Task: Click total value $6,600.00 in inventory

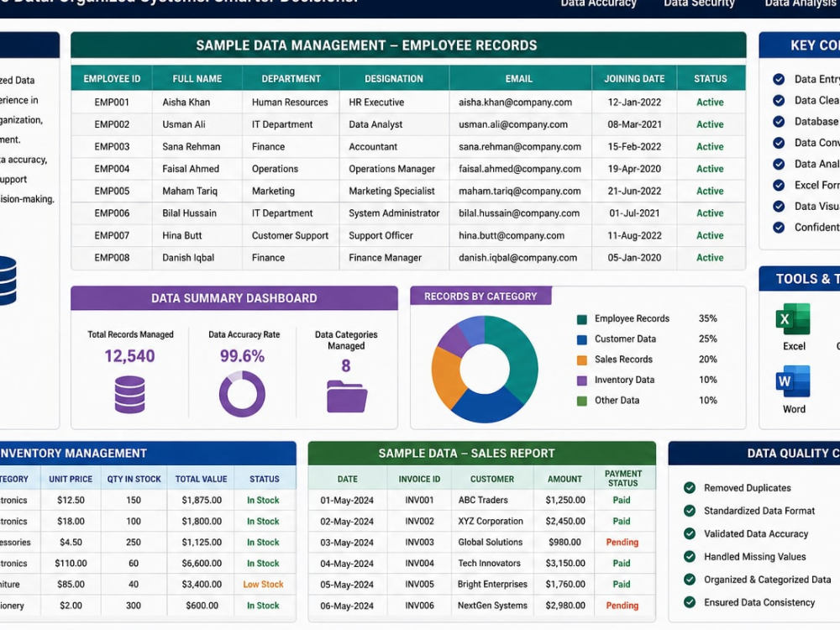Action: coord(202,563)
